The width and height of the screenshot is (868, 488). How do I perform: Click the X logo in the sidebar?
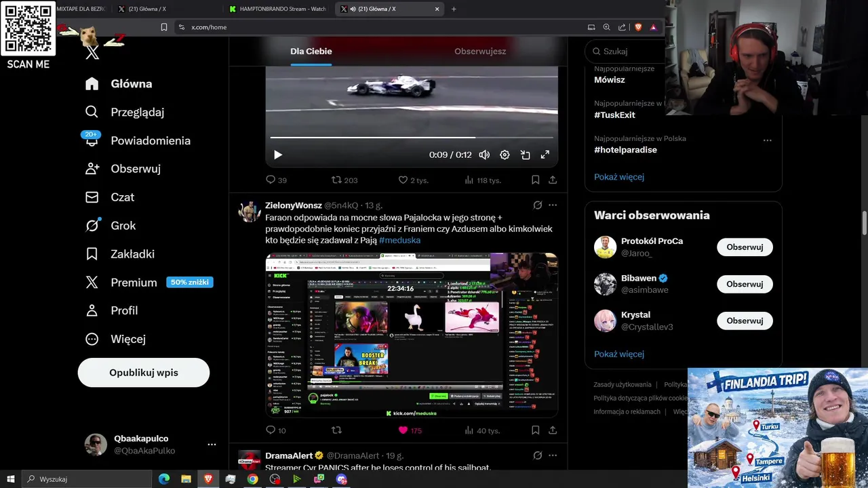click(93, 53)
